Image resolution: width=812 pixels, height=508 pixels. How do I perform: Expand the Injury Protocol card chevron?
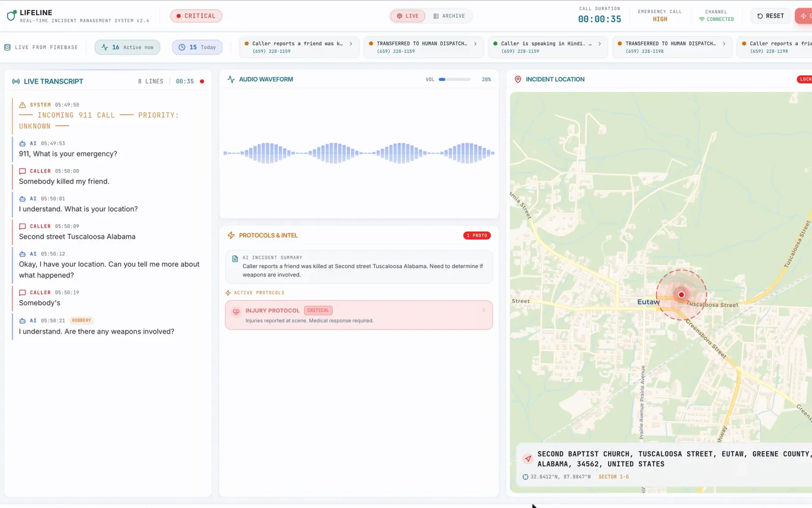tap(484, 310)
